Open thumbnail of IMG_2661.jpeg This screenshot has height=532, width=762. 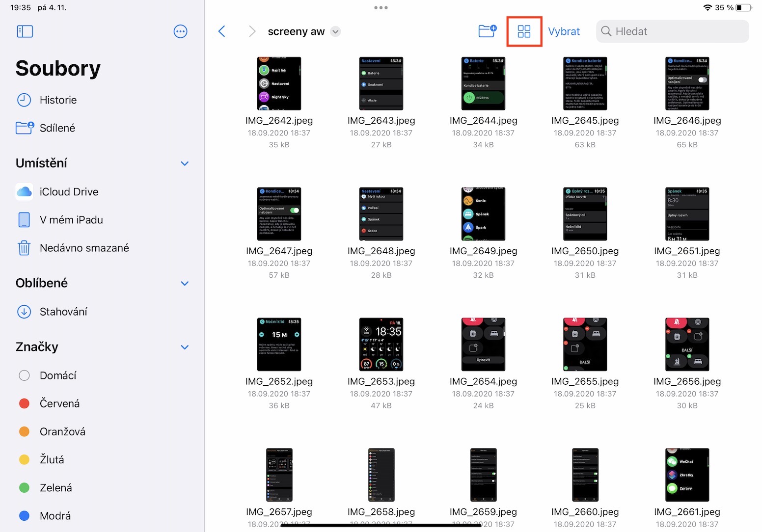687,475
